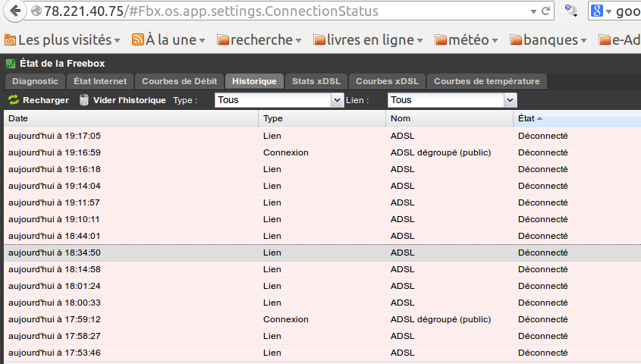Sort by the État column header
The height and width of the screenshot is (364, 641).
tap(577, 118)
